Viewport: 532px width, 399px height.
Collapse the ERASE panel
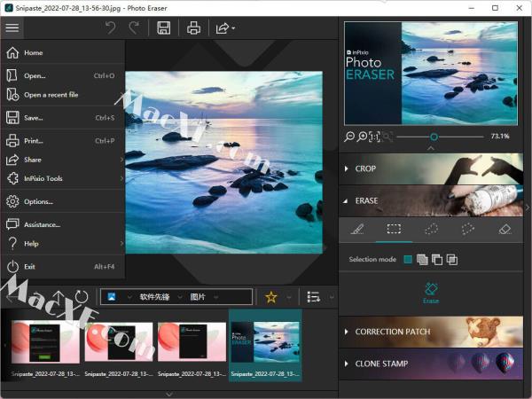(x=431, y=200)
